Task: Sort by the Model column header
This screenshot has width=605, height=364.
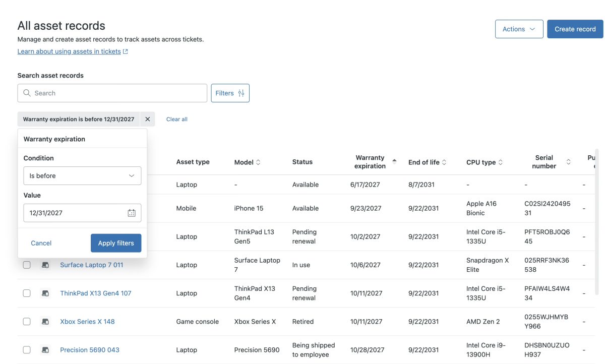Action: coord(248,162)
